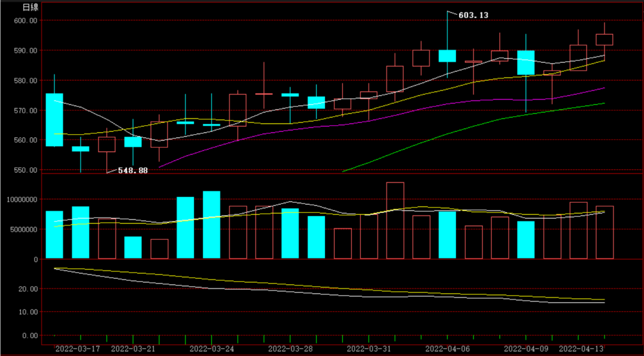Click the 548.88 low price annotation
The width and height of the screenshot is (644, 356).
[x=132, y=171]
